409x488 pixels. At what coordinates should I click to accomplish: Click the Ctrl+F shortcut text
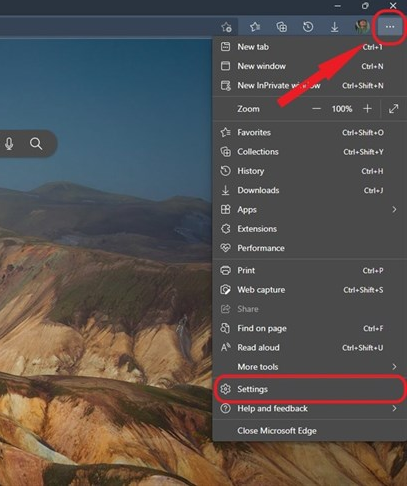(x=374, y=330)
